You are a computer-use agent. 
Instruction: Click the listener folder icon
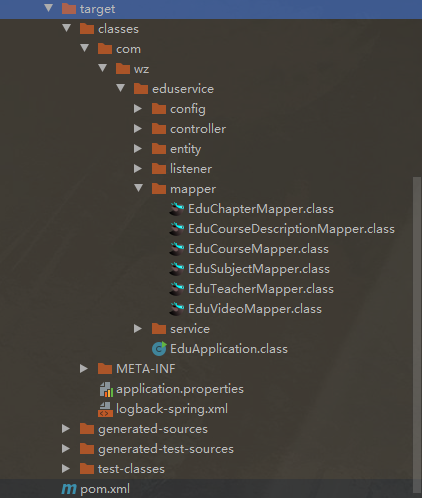pyautogui.click(x=159, y=168)
